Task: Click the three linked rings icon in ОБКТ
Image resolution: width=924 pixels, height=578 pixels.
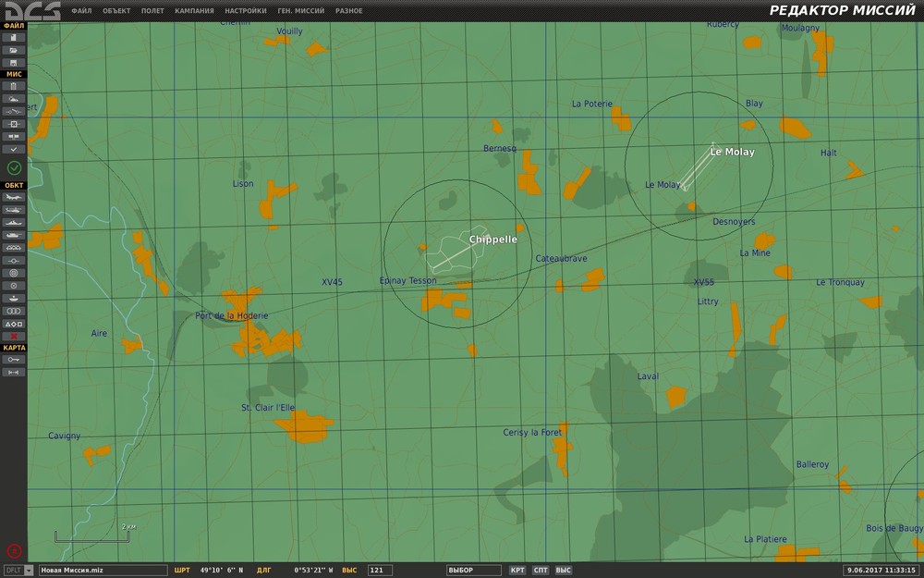Action: (14, 312)
